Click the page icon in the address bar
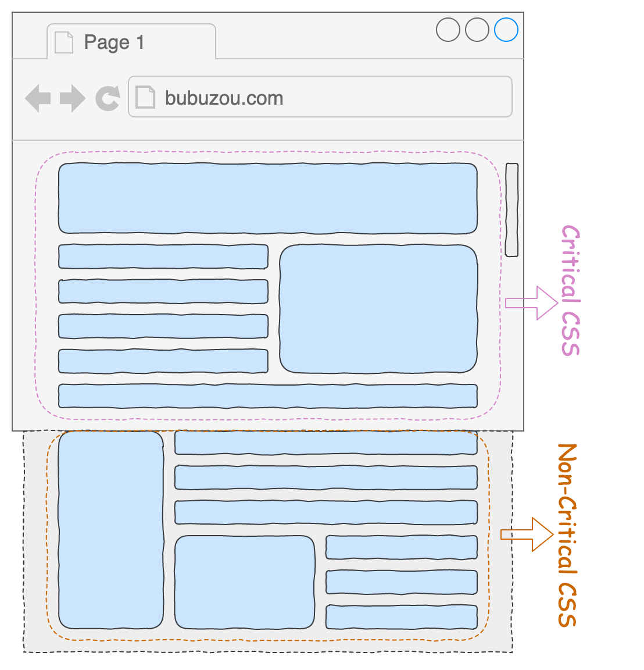644x670 pixels. (x=145, y=97)
